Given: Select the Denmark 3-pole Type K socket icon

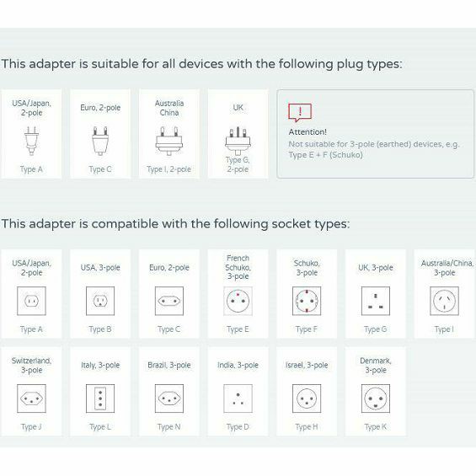Looking at the screenshot, I should pyautogui.click(x=376, y=398).
